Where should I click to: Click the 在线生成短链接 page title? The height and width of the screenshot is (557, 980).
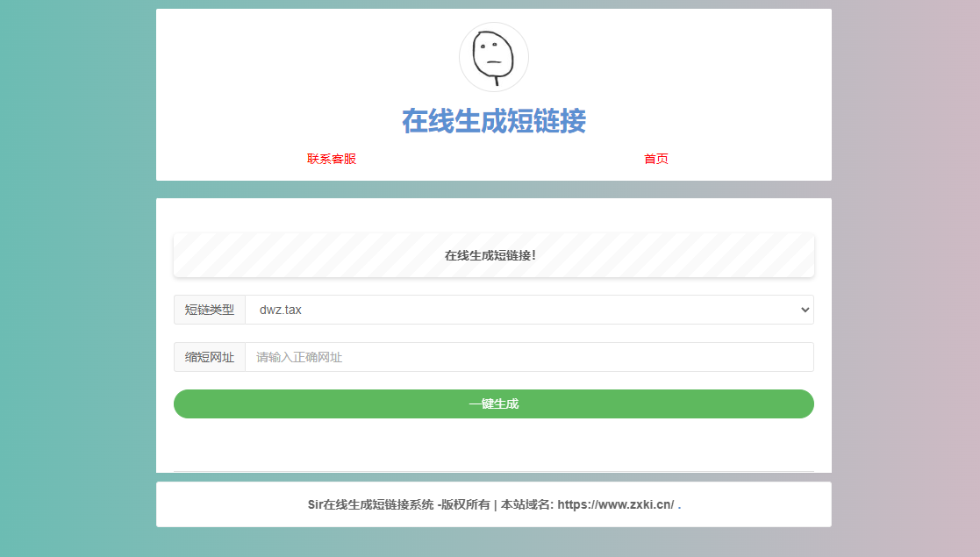coord(493,123)
